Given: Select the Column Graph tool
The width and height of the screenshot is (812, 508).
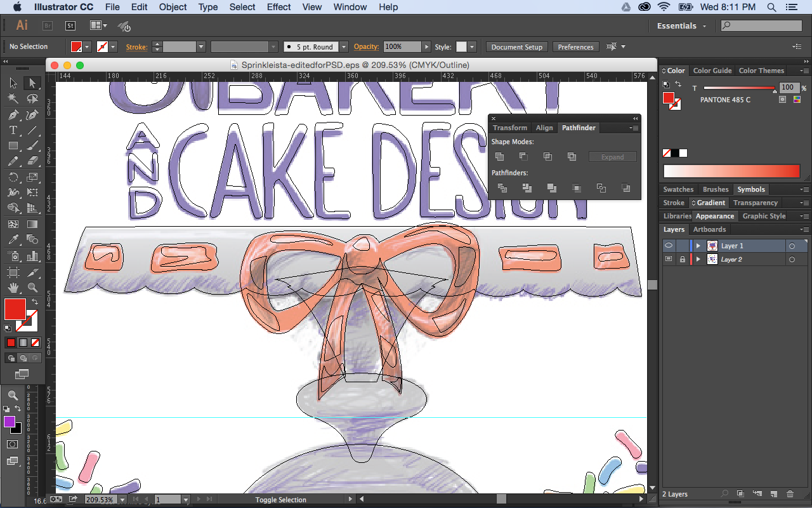Looking at the screenshot, I should (x=32, y=255).
